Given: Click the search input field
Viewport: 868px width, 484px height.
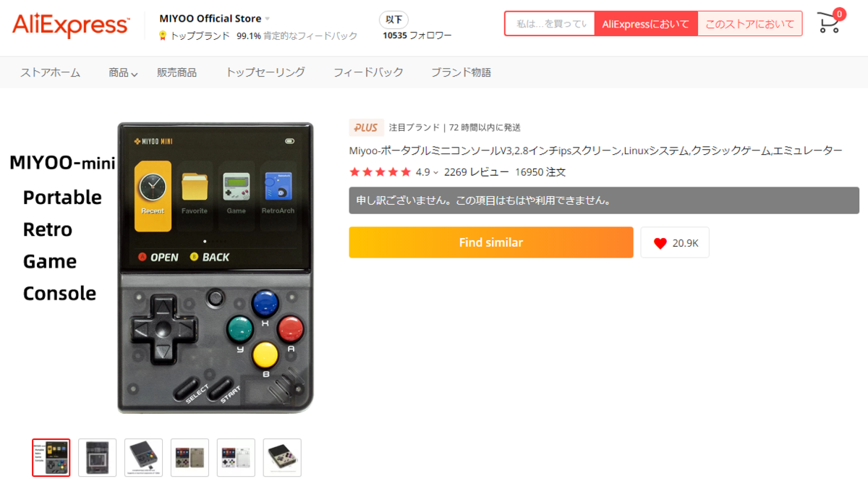Looking at the screenshot, I should coord(550,24).
